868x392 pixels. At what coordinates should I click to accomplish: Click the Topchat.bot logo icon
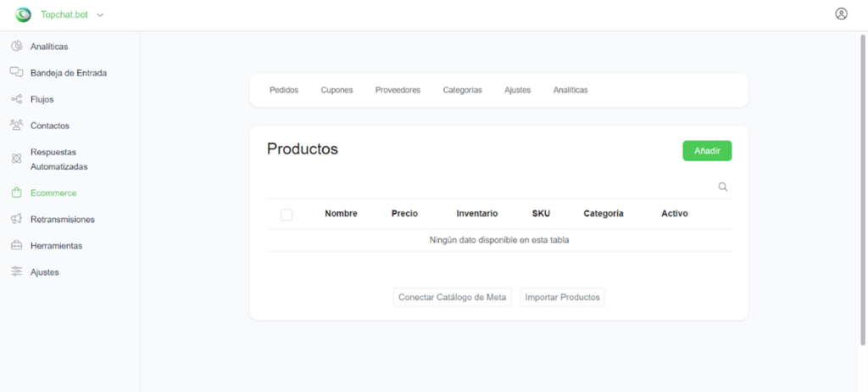pyautogui.click(x=23, y=14)
